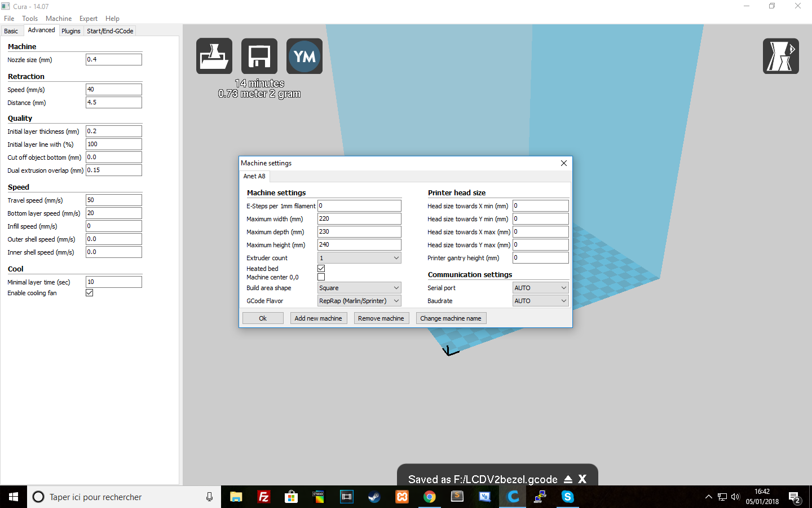Click the YouMagine share icon

[x=304, y=56]
